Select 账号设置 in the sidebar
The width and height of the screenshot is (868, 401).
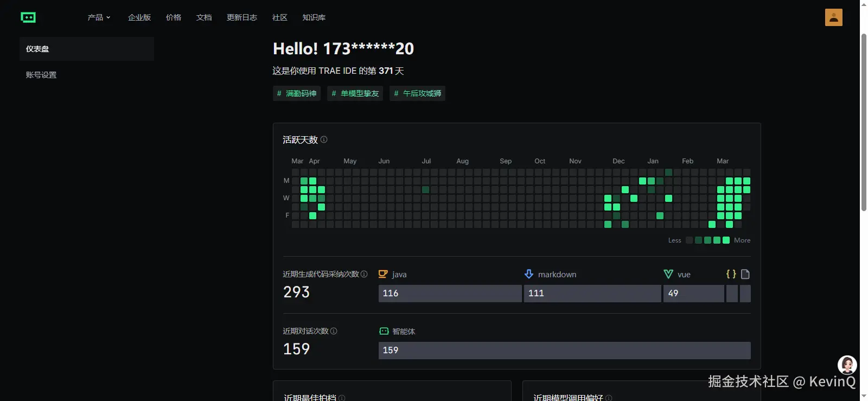point(41,75)
